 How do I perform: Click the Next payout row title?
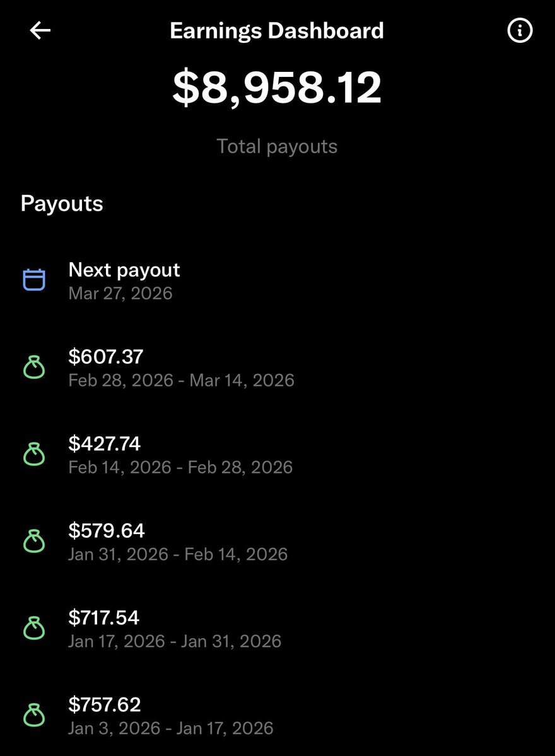tap(124, 270)
